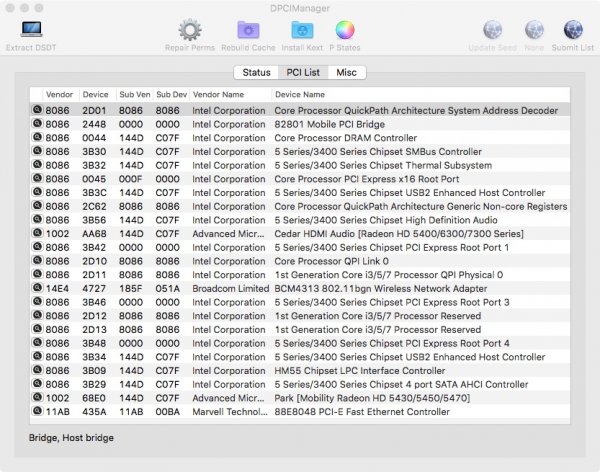The height and width of the screenshot is (472, 600).
Task: Sort by the Sub Dev column header
Action: pos(171,95)
